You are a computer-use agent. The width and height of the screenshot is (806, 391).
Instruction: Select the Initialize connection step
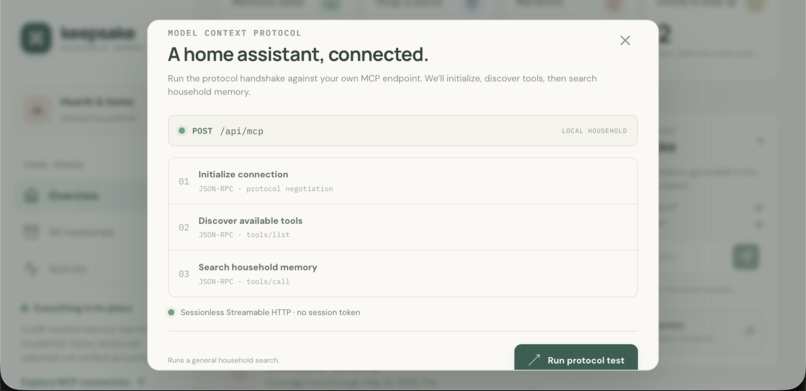click(402, 181)
